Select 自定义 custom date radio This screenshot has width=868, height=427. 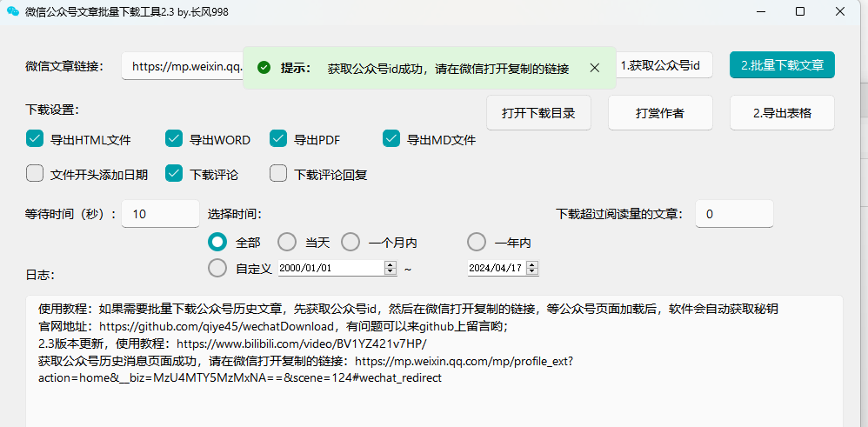(x=217, y=268)
